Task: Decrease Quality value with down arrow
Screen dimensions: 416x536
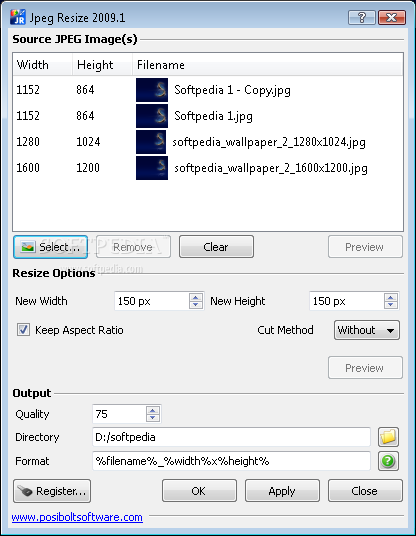Action: [x=152, y=418]
